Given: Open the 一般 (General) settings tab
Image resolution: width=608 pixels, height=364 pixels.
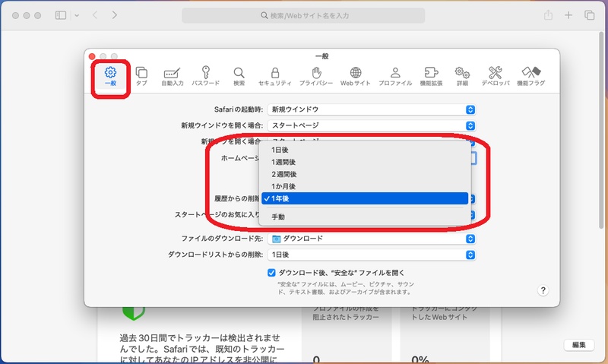Looking at the screenshot, I should click(110, 76).
